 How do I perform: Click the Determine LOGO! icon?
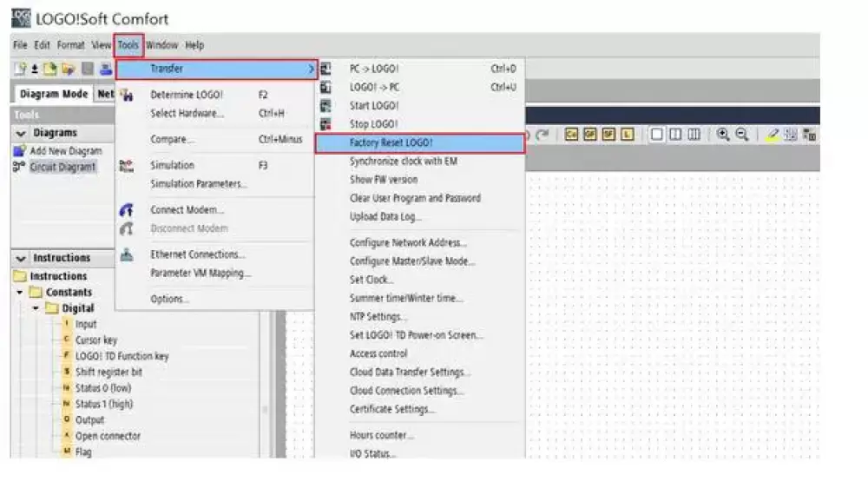click(x=127, y=95)
